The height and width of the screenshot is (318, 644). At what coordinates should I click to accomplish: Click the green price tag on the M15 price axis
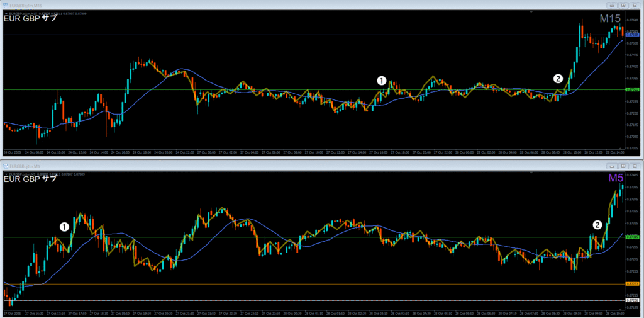632,89
